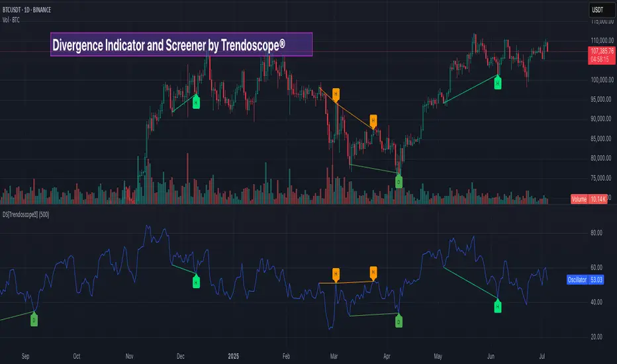
Task: Open the USDT currency selector
Action: tap(600, 10)
